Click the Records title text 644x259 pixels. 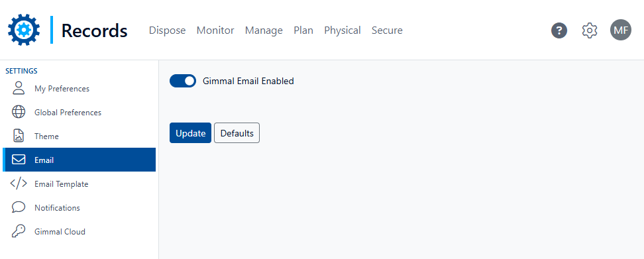coord(95,30)
